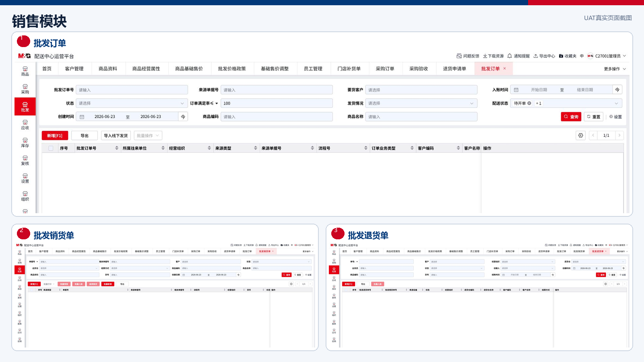The width and height of the screenshot is (644, 362).
Task: Sort by 流程号 column
Action: click(366, 148)
